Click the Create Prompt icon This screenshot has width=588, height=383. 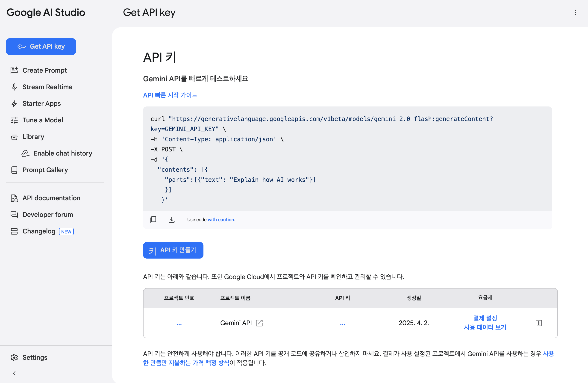click(14, 71)
